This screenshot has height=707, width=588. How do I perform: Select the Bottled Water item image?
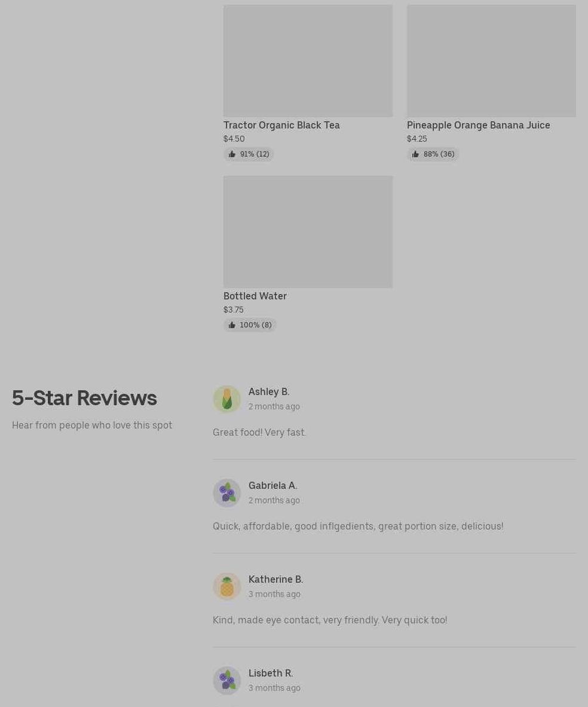click(x=308, y=232)
